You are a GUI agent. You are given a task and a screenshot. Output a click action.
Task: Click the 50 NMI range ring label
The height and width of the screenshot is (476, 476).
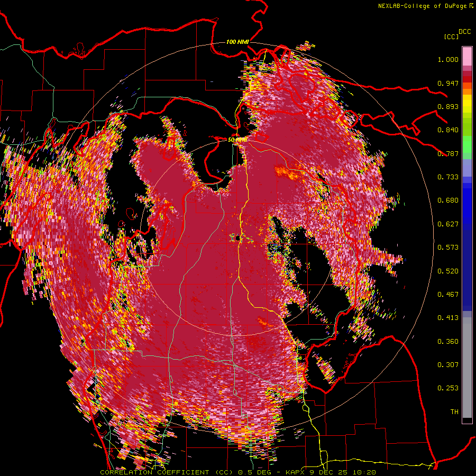237,140
